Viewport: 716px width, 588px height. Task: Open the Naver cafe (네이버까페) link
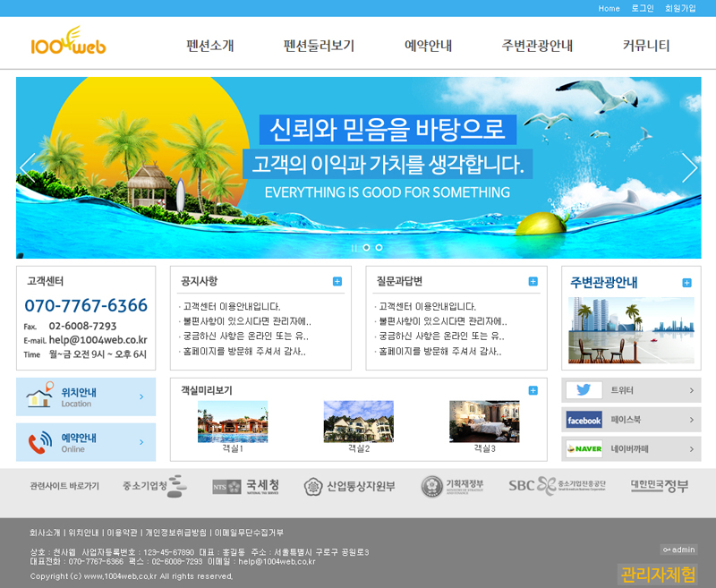631,448
